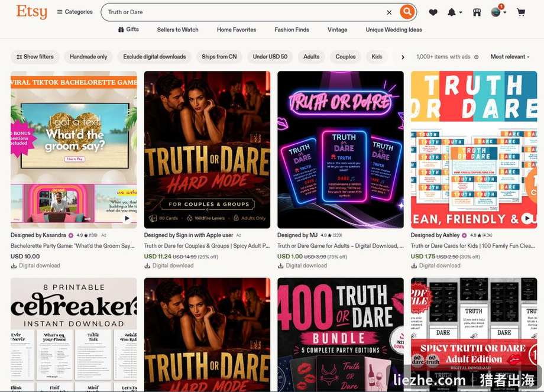Click Digital download icon under USD 1.00
Viewport: 544px width, 392px height.
coord(280,265)
